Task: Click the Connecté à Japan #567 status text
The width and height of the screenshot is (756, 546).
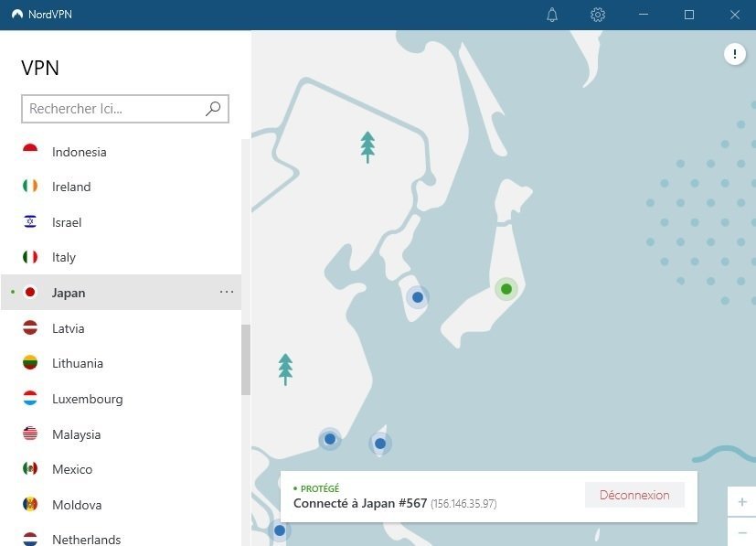Action: 360,503
